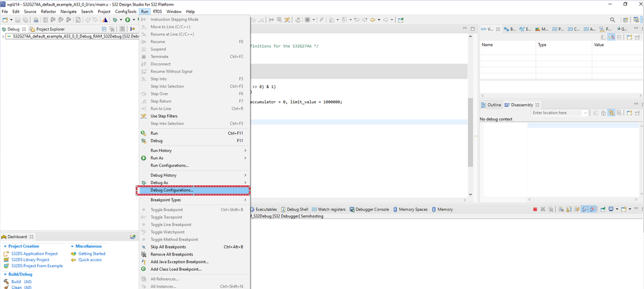644x289 pixels.
Task: Open 'Enter location here' dropdown in Disassembly
Action: 586,113
